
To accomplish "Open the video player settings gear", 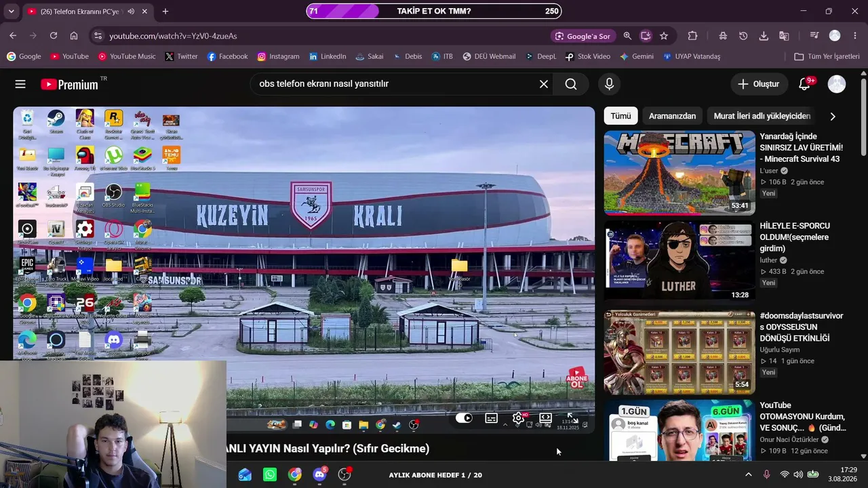I will (518, 418).
